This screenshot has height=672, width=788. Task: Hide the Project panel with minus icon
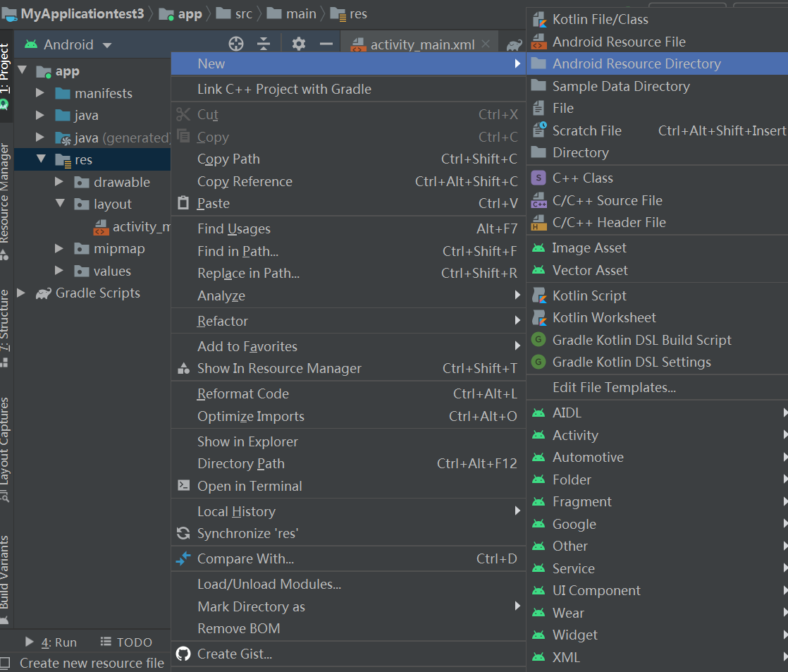pyautogui.click(x=325, y=43)
